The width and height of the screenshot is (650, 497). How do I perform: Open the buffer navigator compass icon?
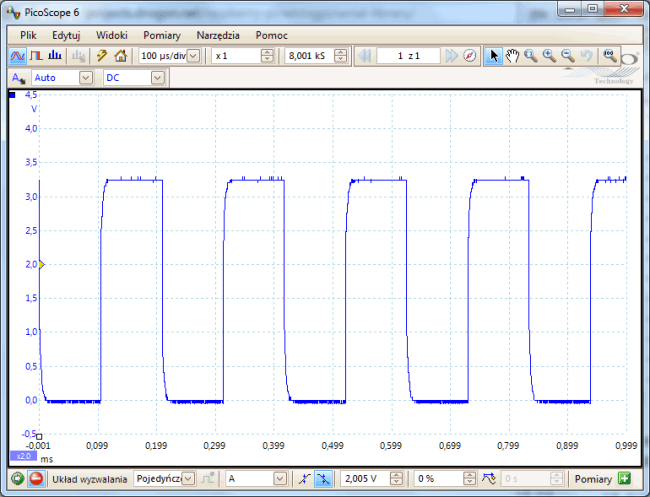(470, 56)
